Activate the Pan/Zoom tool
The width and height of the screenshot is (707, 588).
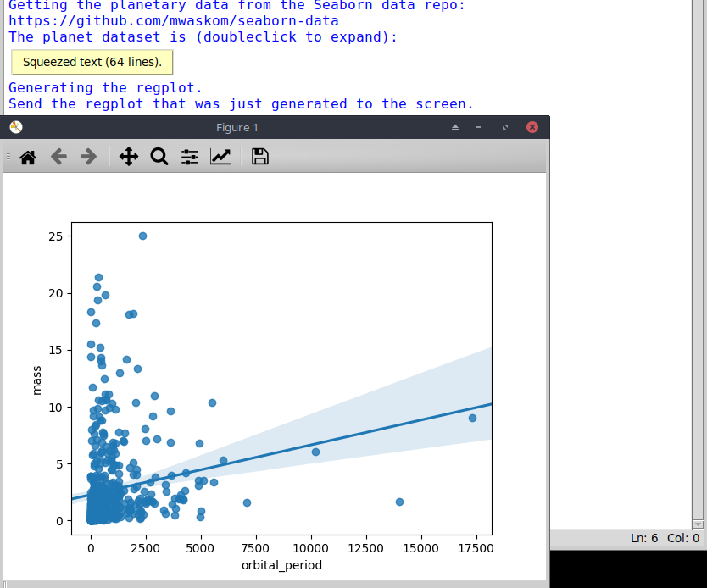coord(128,157)
